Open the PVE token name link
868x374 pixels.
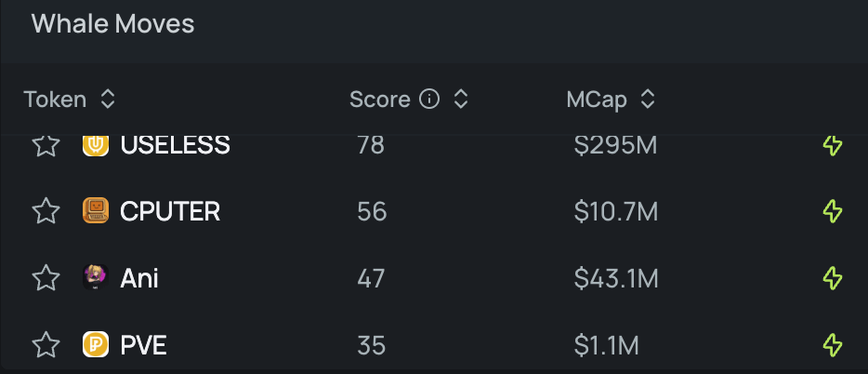tap(143, 345)
